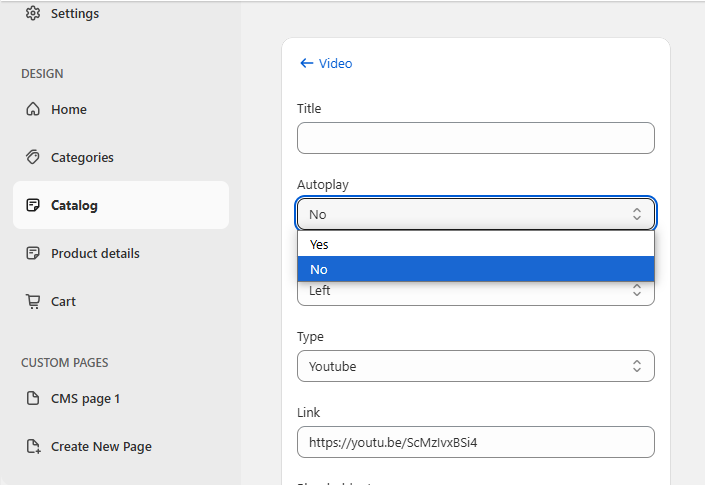Click the Type dropdown arrows
The width and height of the screenshot is (705, 485).
[x=637, y=366]
